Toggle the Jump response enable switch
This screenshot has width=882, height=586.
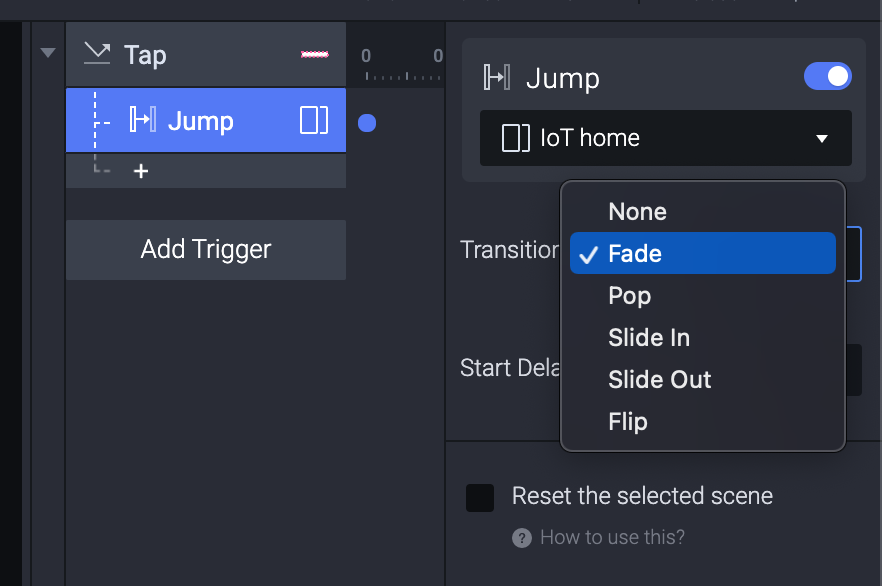[827, 77]
